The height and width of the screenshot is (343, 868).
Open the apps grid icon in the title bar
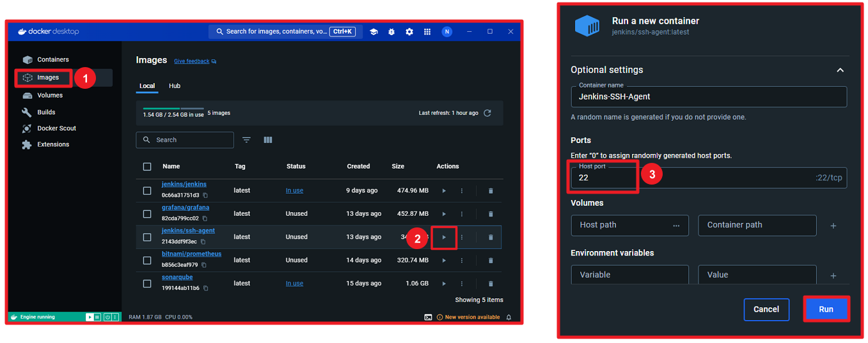[427, 31]
